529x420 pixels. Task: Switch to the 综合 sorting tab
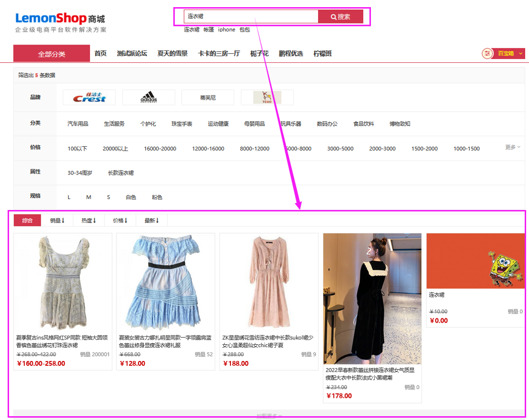pyautogui.click(x=27, y=221)
